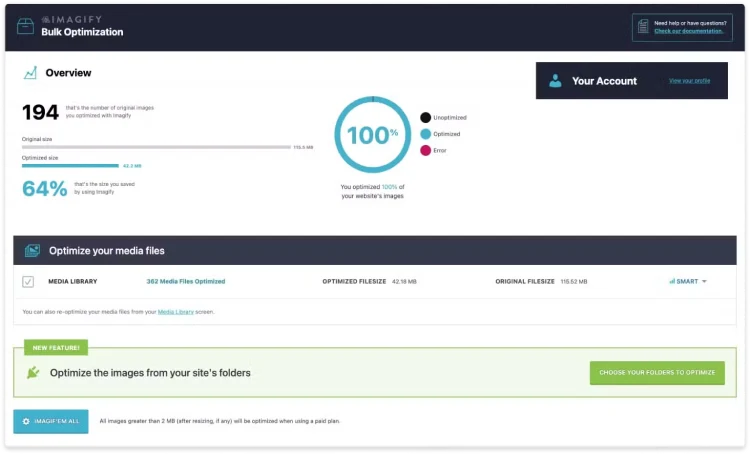Click the Imagify box logo icon

coord(26,26)
